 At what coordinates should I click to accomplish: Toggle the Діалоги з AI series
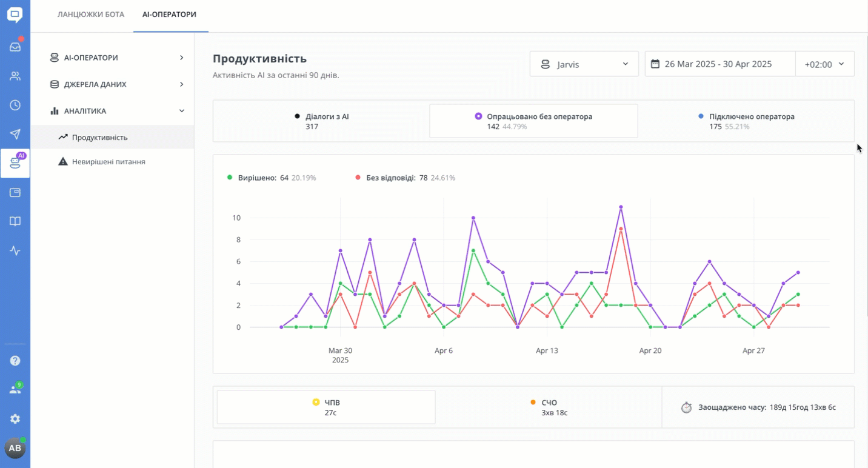click(x=321, y=121)
